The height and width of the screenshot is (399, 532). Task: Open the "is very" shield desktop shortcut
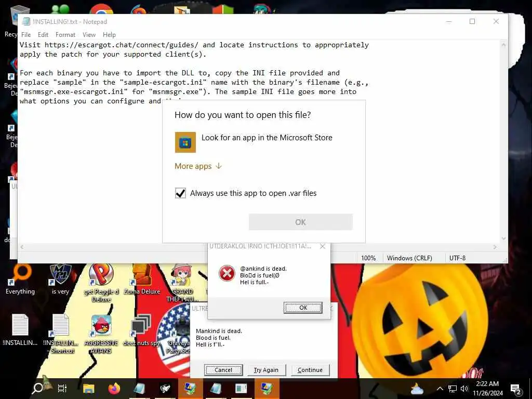[60, 279]
